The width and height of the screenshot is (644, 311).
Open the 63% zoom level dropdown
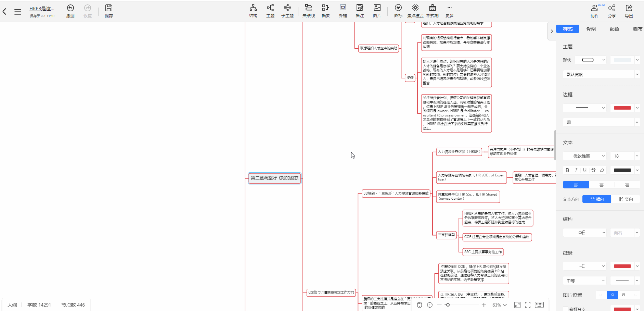pos(500,305)
